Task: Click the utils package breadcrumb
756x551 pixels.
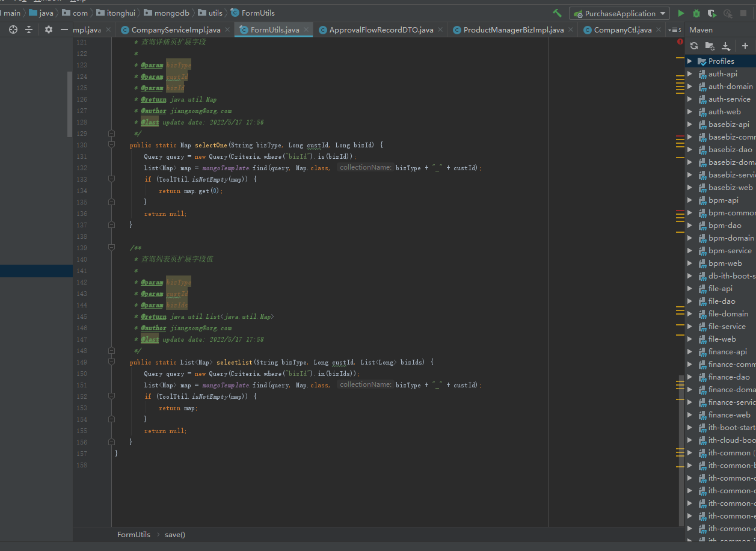Action: (x=211, y=13)
